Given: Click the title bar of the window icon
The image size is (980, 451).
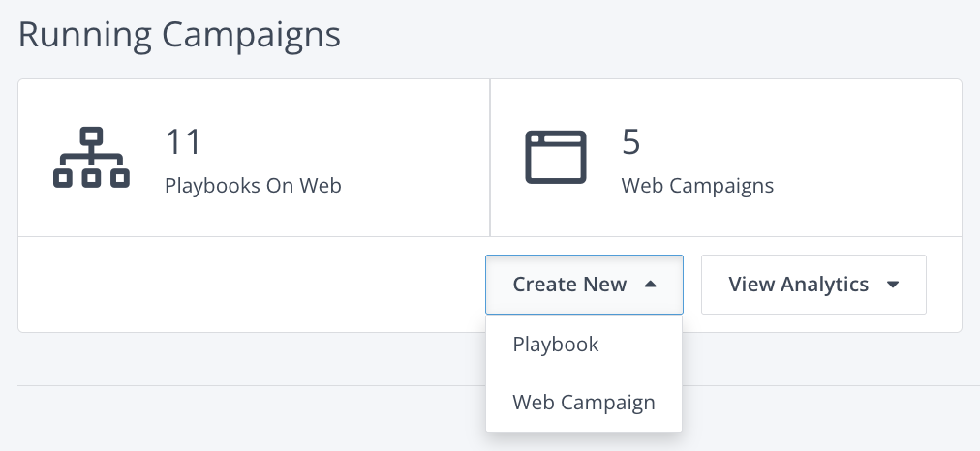Looking at the screenshot, I should 556,137.
